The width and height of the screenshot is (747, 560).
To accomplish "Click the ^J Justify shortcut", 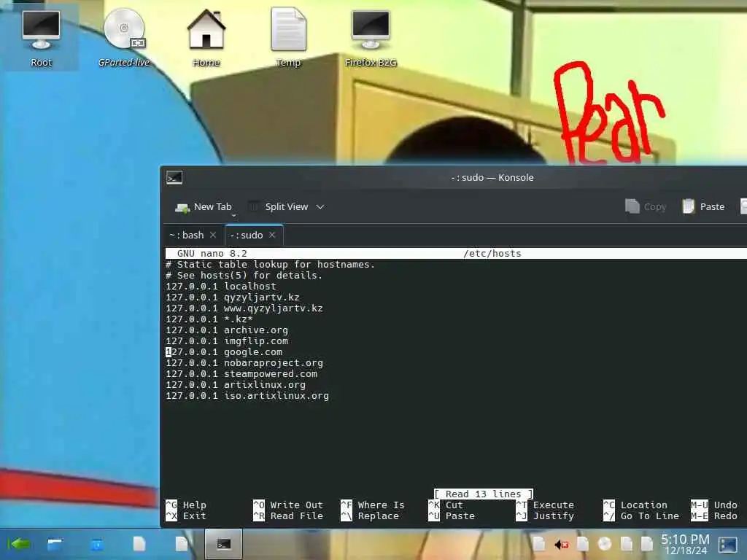I will tap(545, 516).
